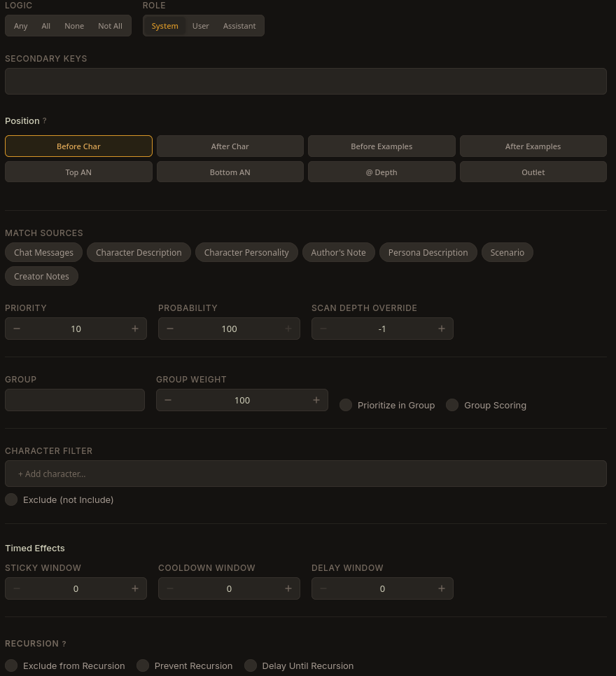This screenshot has height=676, width=616.
Task: Choose the After Char position
Action: 230,146
